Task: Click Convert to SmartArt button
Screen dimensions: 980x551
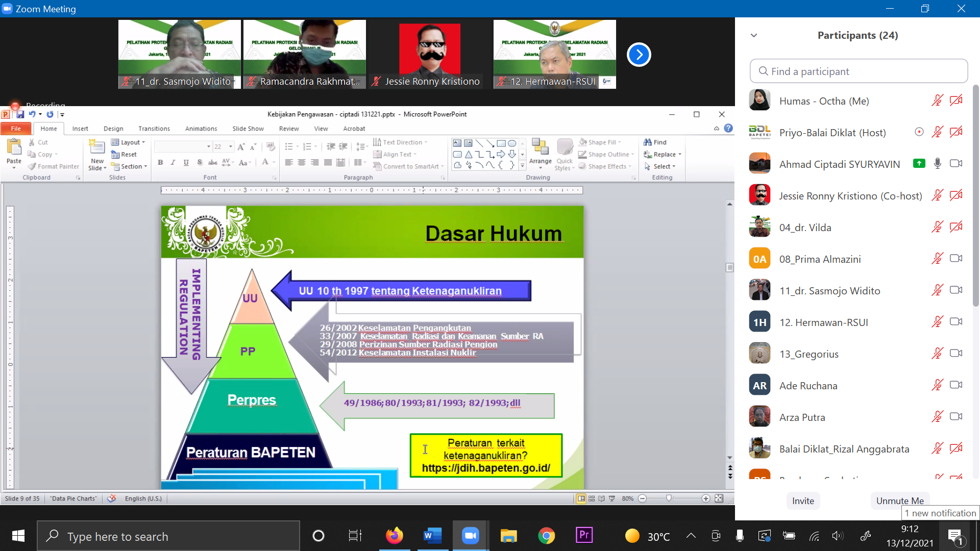Action: coord(408,166)
